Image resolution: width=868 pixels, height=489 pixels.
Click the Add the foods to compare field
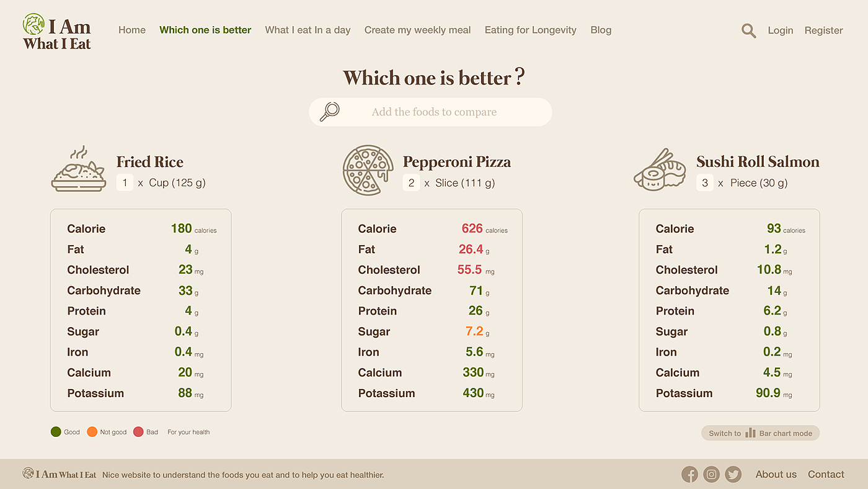[434, 112]
